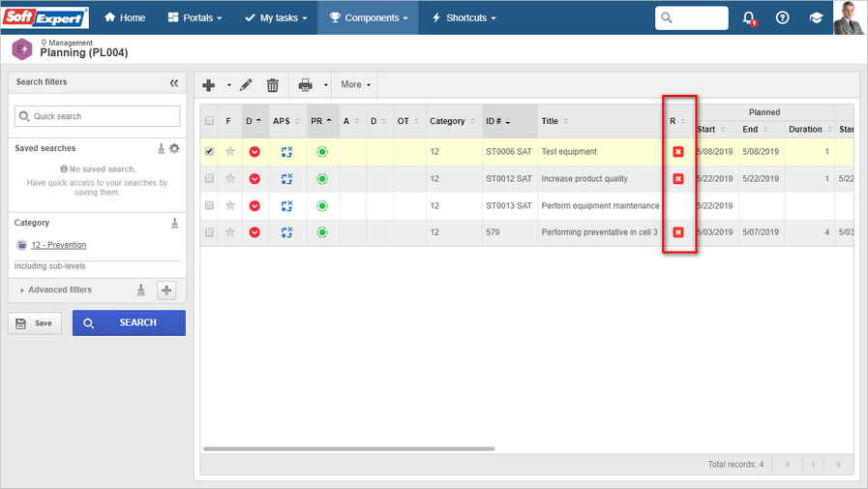Open the Components menu
Viewport: 868px width, 489px height.
point(368,17)
